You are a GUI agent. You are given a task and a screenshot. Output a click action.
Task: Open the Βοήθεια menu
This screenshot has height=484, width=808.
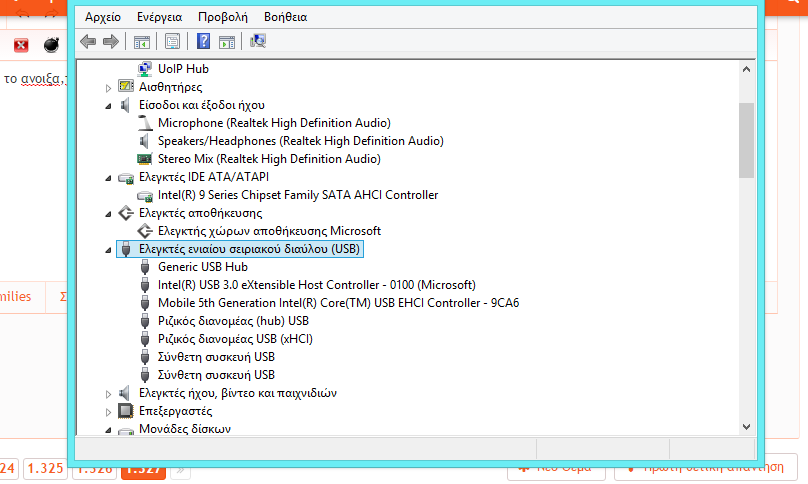(285, 17)
